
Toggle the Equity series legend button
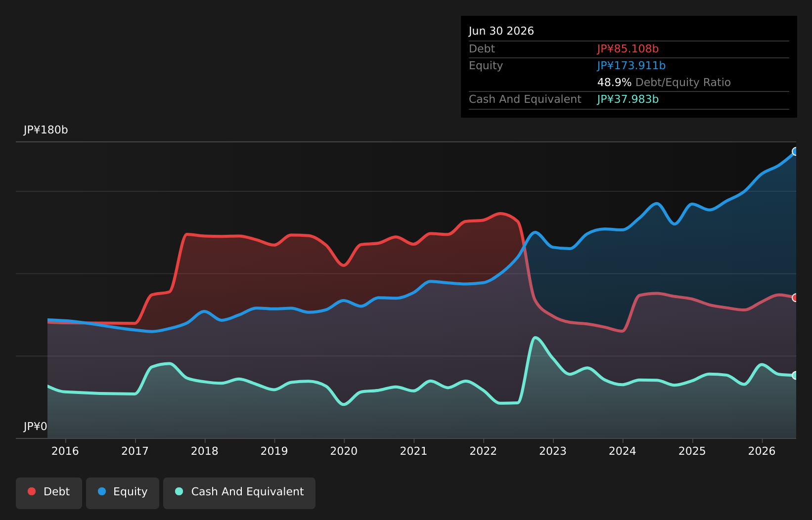point(123,493)
